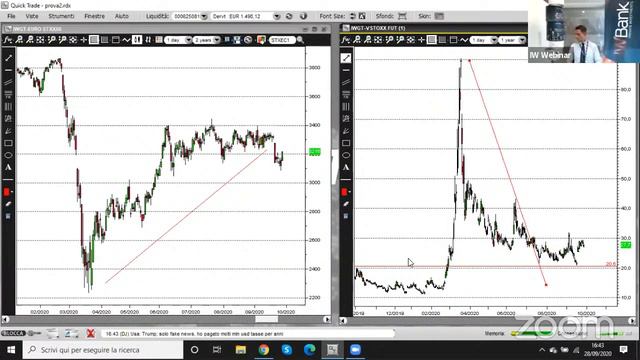Open the Aiuto menu

coord(122,16)
